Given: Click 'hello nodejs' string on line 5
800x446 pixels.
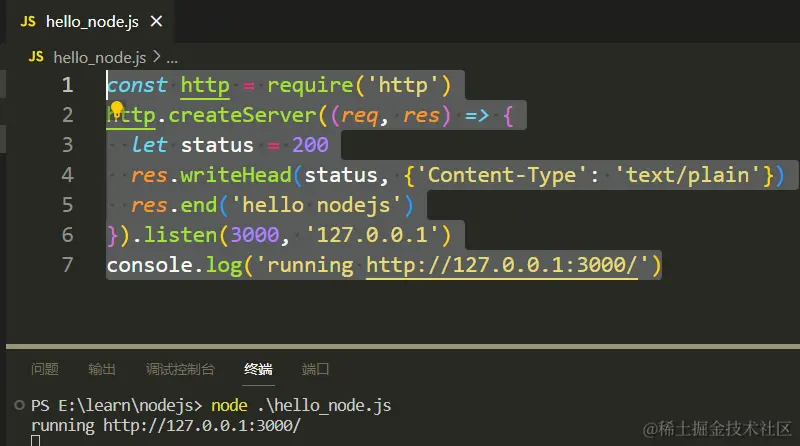Looking at the screenshot, I should point(316,205).
